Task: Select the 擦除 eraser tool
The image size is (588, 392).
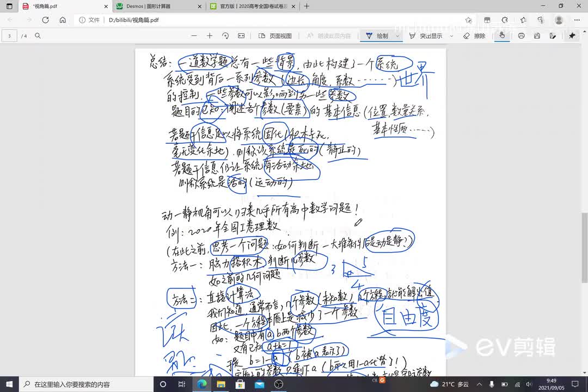Action: (474, 35)
